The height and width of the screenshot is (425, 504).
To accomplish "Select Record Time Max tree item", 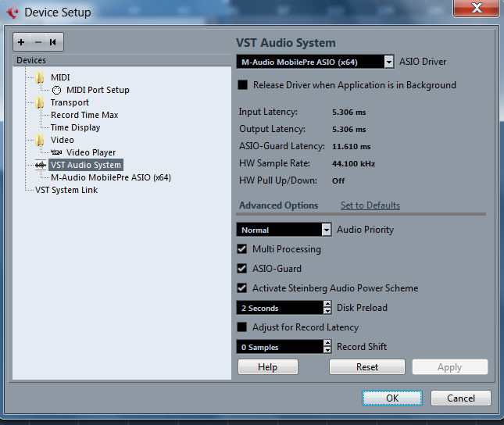I will point(84,115).
